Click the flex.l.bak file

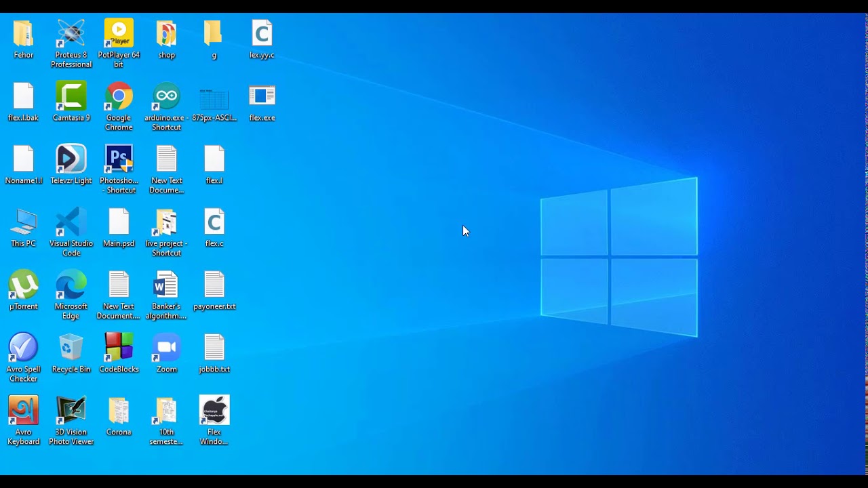pyautogui.click(x=24, y=96)
